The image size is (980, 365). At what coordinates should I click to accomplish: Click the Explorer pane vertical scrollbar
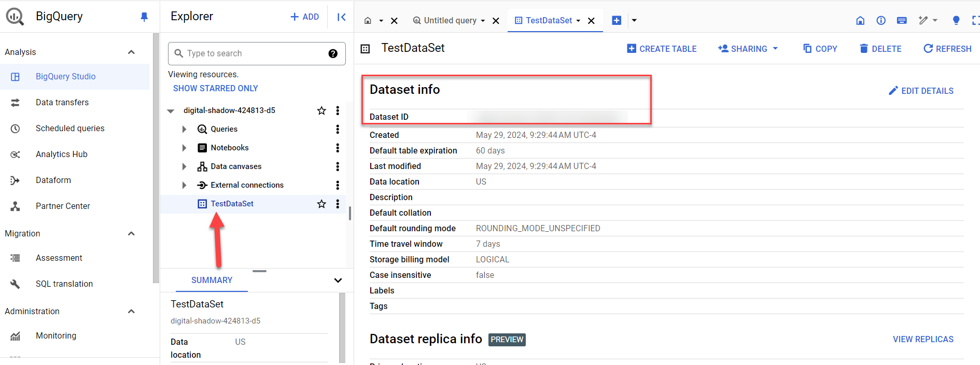tap(350, 213)
